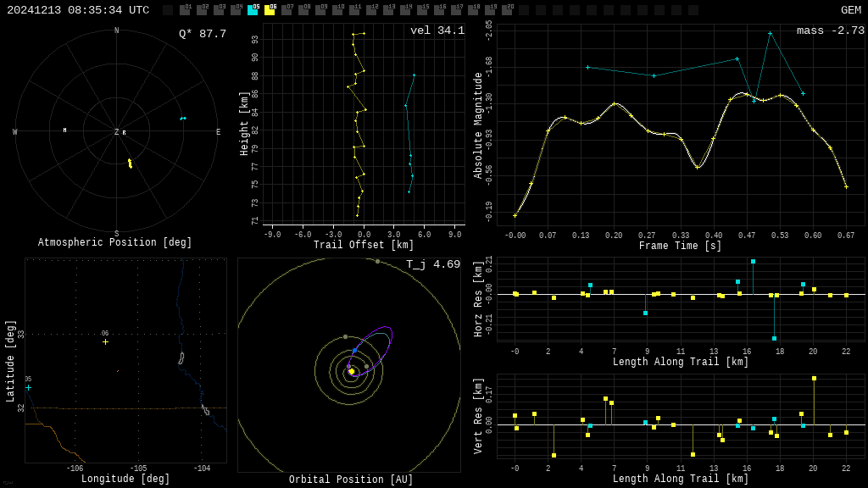Click the small red meteor mark on map
Image resolution: width=868 pixels, height=488 pixels.
pyautogui.click(x=118, y=370)
